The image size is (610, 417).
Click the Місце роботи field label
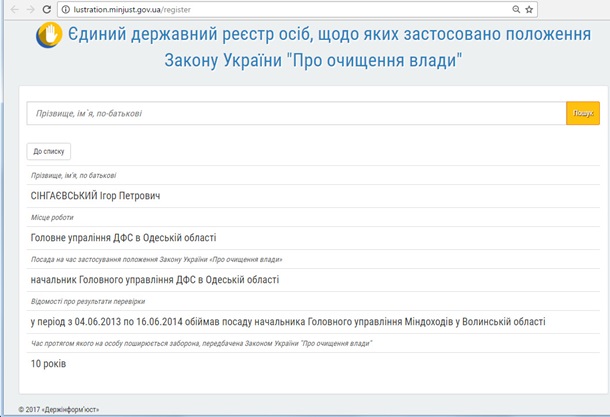pos(53,217)
